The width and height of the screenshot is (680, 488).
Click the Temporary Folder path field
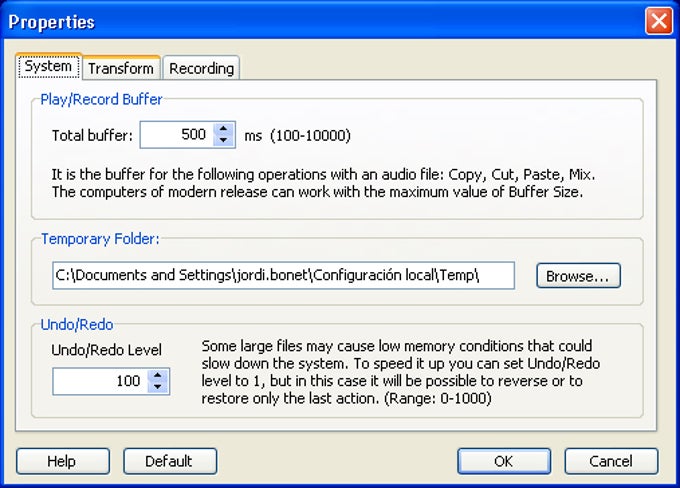283,275
